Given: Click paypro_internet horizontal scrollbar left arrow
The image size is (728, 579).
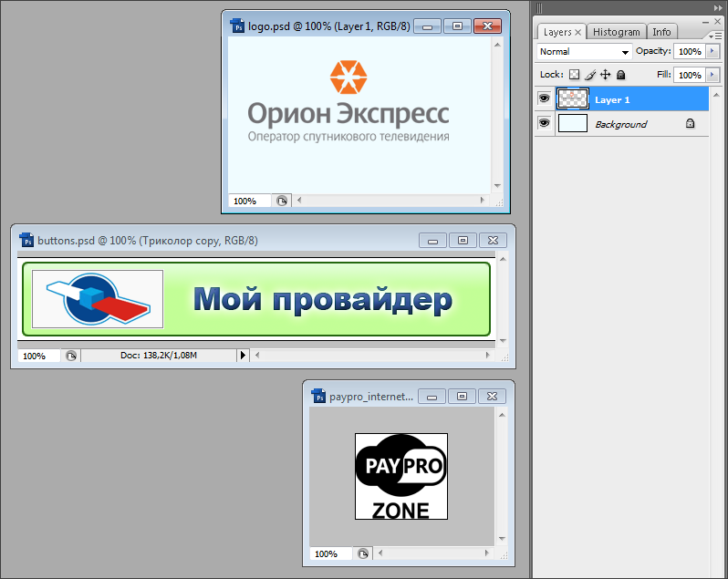Looking at the screenshot, I should (380, 553).
